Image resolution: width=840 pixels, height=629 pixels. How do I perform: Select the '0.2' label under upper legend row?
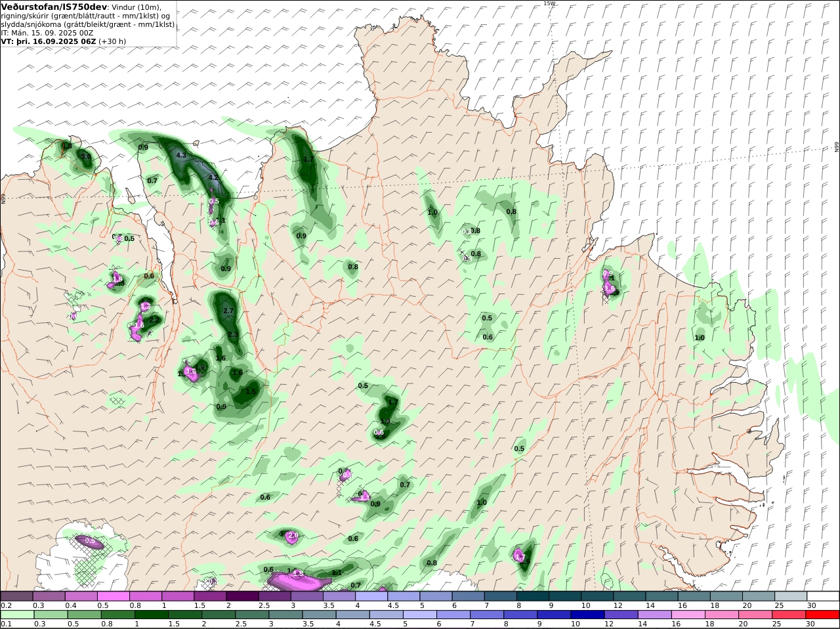(6, 605)
